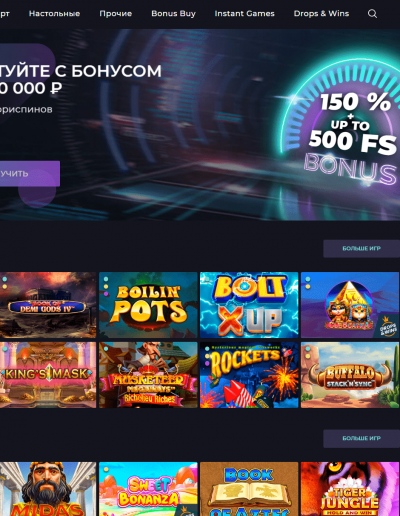Launch the Boilin' Pots game
The width and height of the screenshot is (400, 516).
(x=148, y=305)
